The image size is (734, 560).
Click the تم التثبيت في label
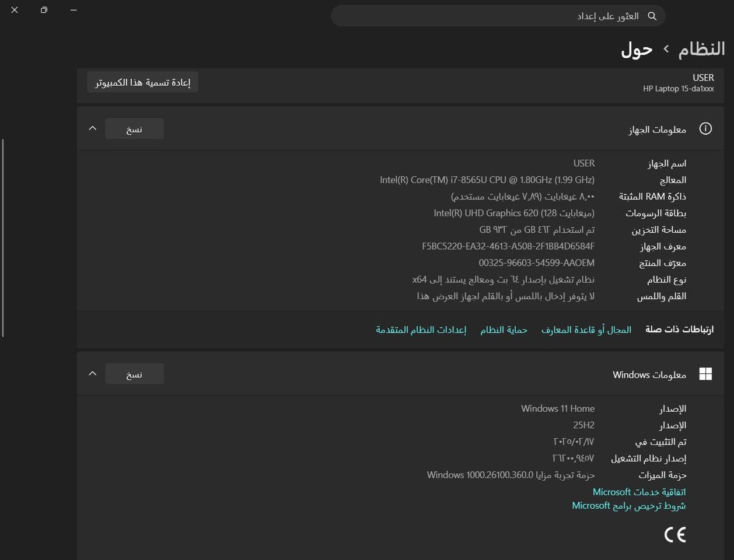click(660, 442)
